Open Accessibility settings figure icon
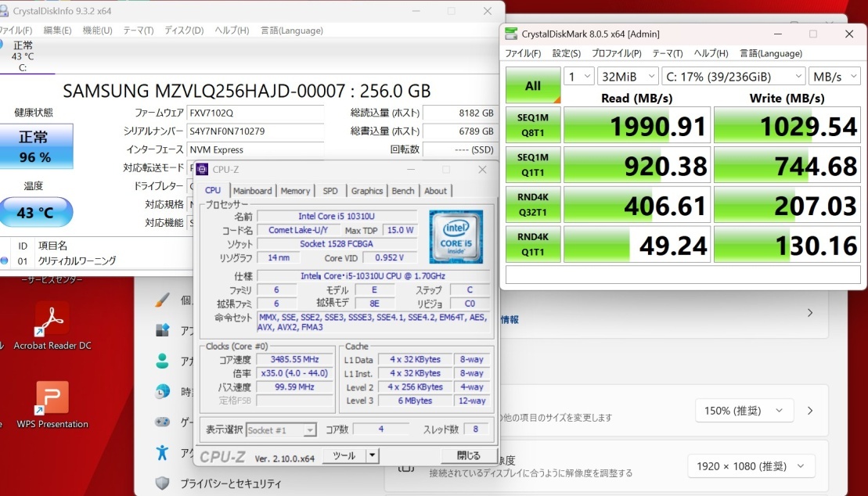The height and width of the screenshot is (496, 868). pos(162,452)
